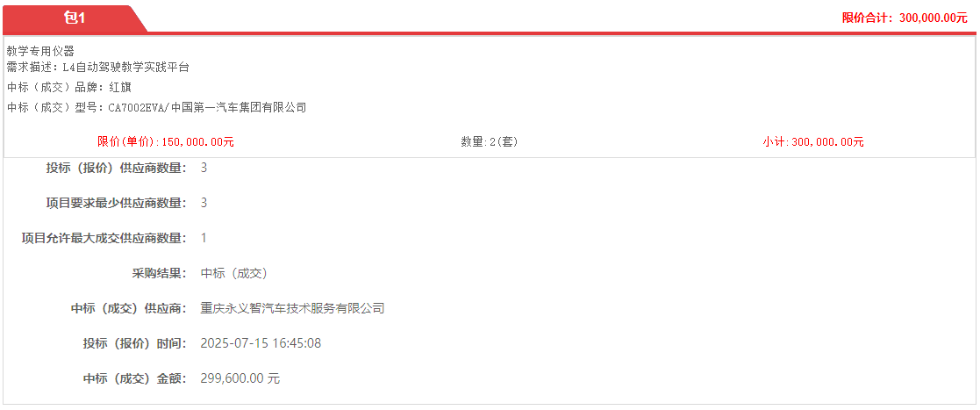
Task: Click the 中标（成交） result value
Action: (234, 273)
